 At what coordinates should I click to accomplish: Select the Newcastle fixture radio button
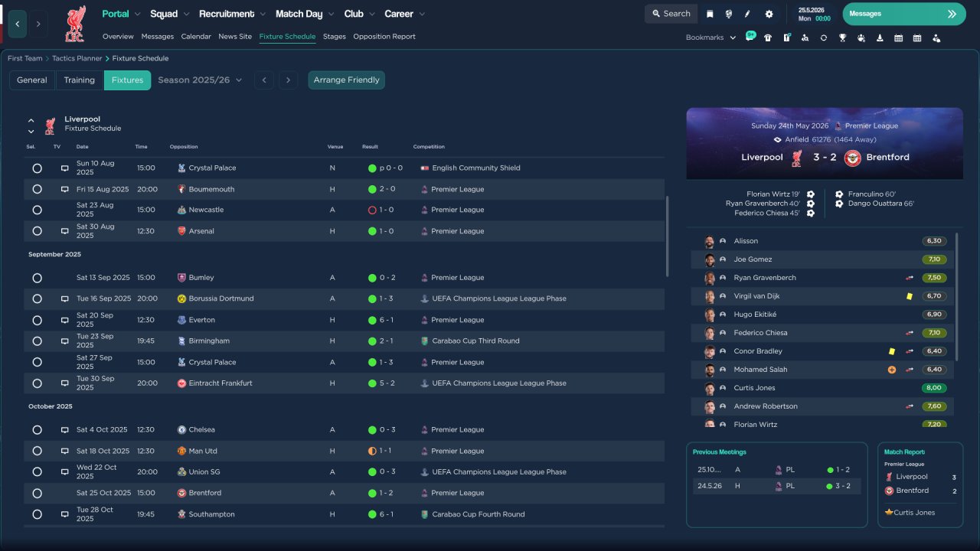[x=37, y=210]
